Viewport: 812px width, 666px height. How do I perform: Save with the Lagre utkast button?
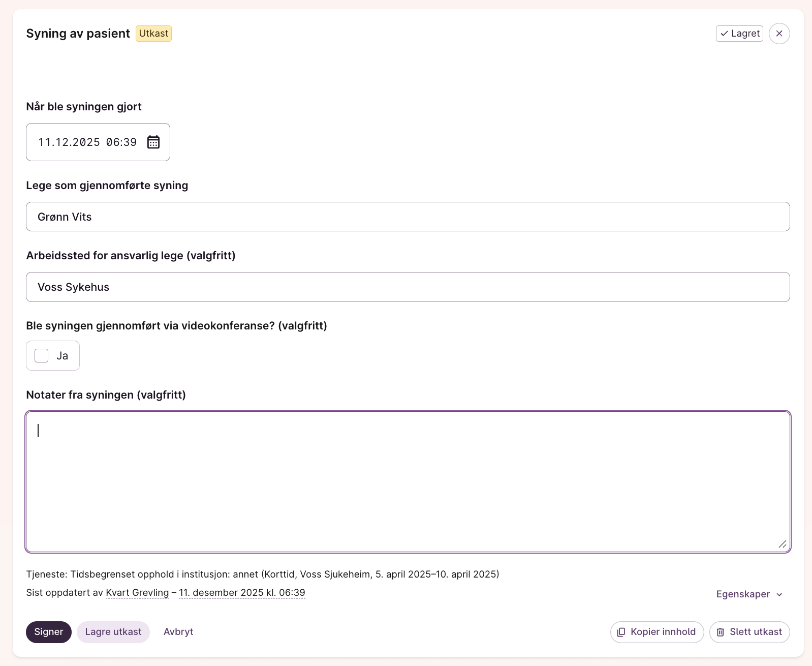pyautogui.click(x=113, y=632)
